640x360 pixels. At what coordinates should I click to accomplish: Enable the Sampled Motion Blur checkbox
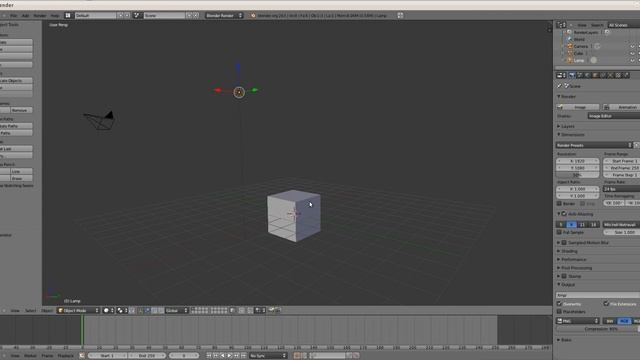tap(564, 242)
